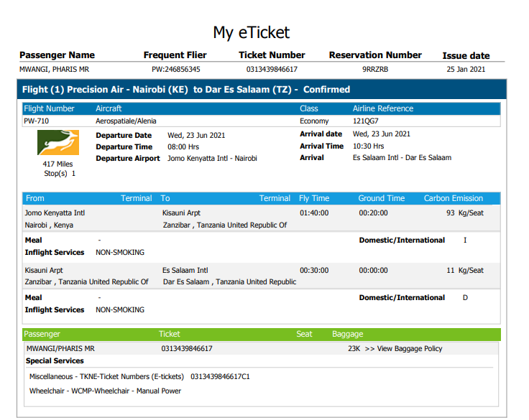Viewport: 529px width, 420px height.
Task: Click the Fly Time column header
Action: click(x=314, y=198)
